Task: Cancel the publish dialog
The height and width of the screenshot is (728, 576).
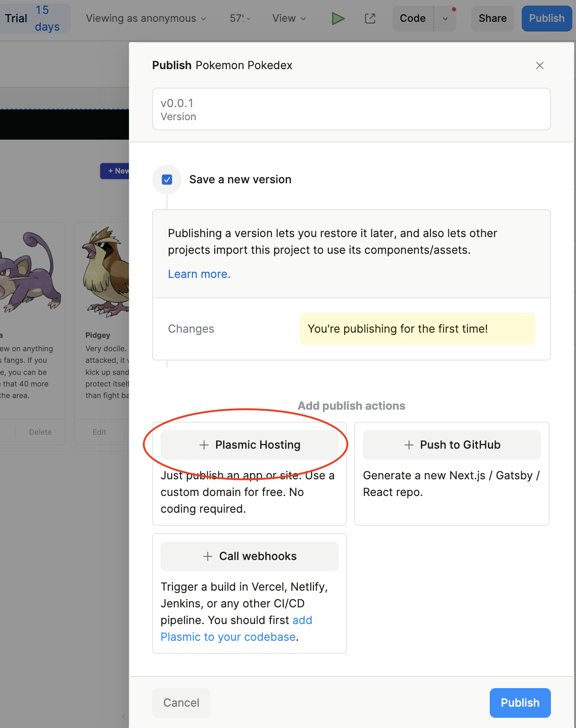Action: [181, 703]
